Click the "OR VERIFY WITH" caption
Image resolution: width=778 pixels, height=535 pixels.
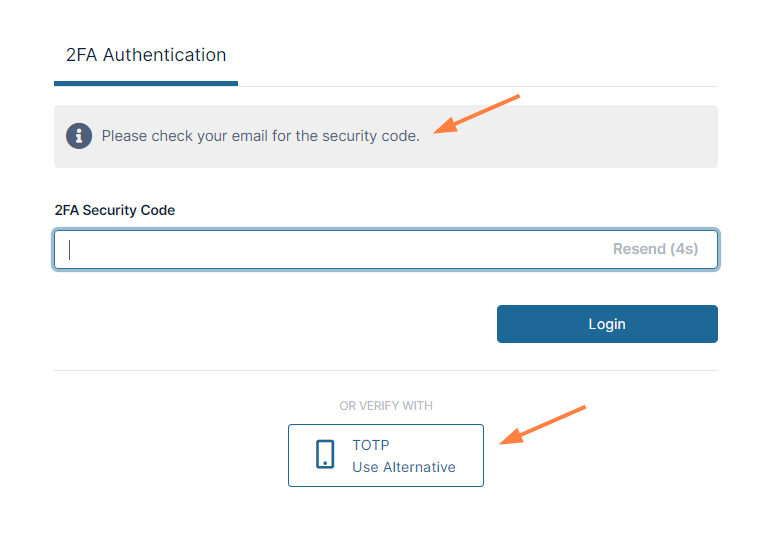click(x=386, y=406)
